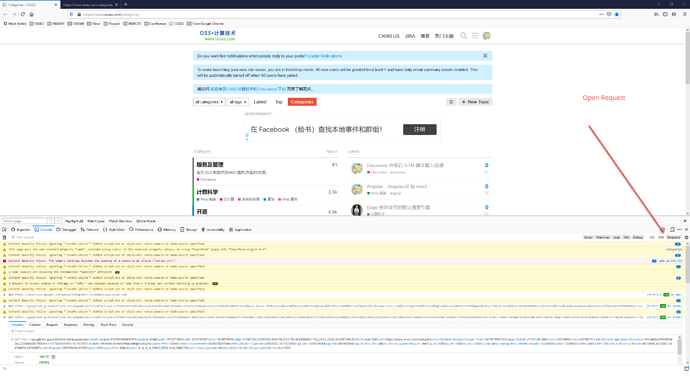Open avatar next to Discourse GTM topic
The image size is (690, 377).
pyautogui.click(x=357, y=168)
